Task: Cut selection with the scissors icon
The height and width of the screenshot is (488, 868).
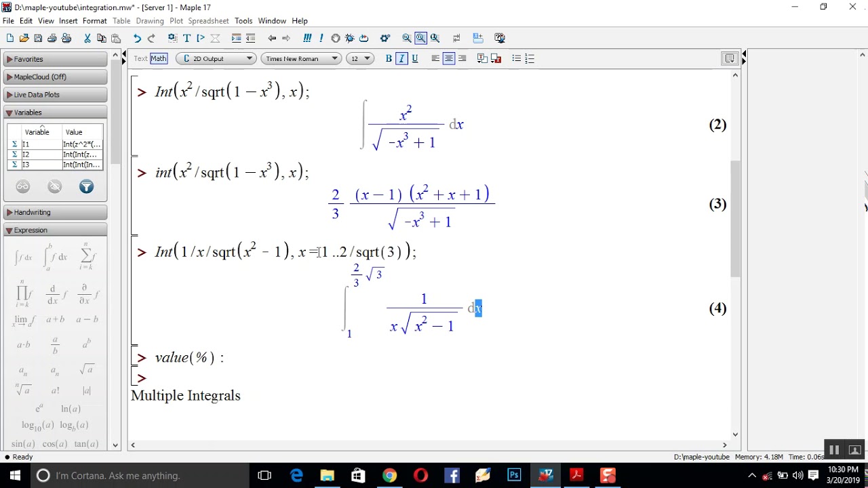Action: click(87, 39)
